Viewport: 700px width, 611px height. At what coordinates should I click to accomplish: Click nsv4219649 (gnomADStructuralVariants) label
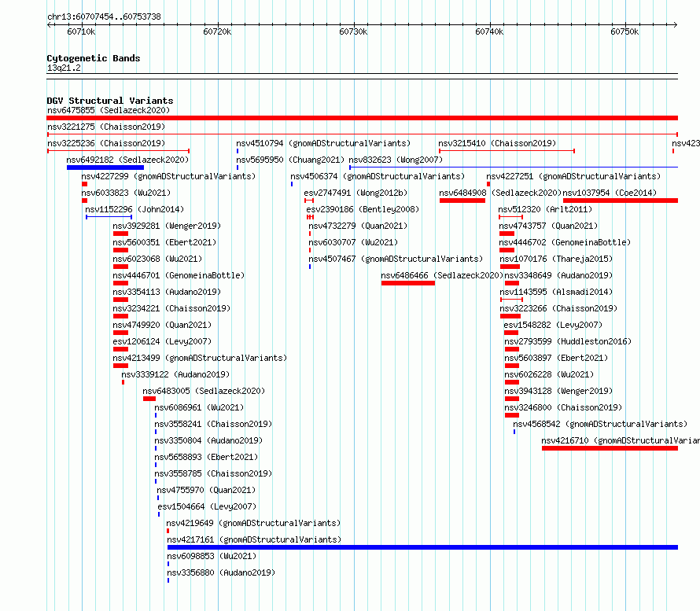[x=253, y=523]
